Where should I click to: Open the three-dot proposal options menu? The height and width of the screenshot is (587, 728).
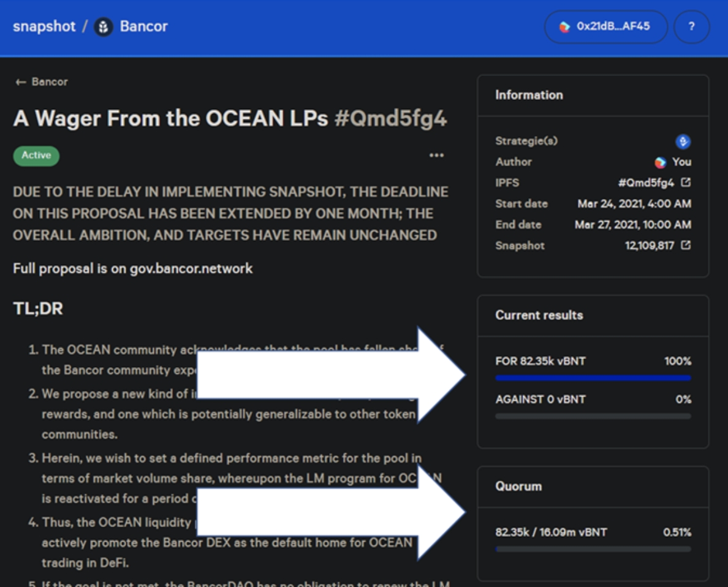436,156
